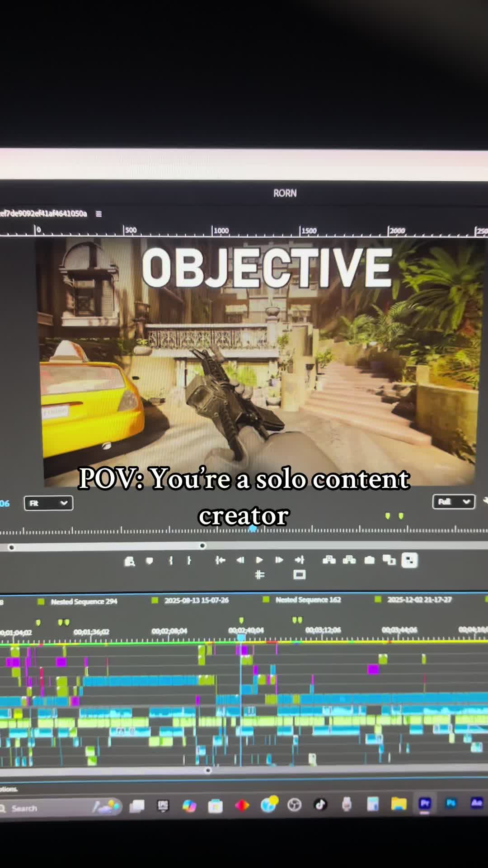Click the leftmost transport toolbar icon

tap(130, 561)
